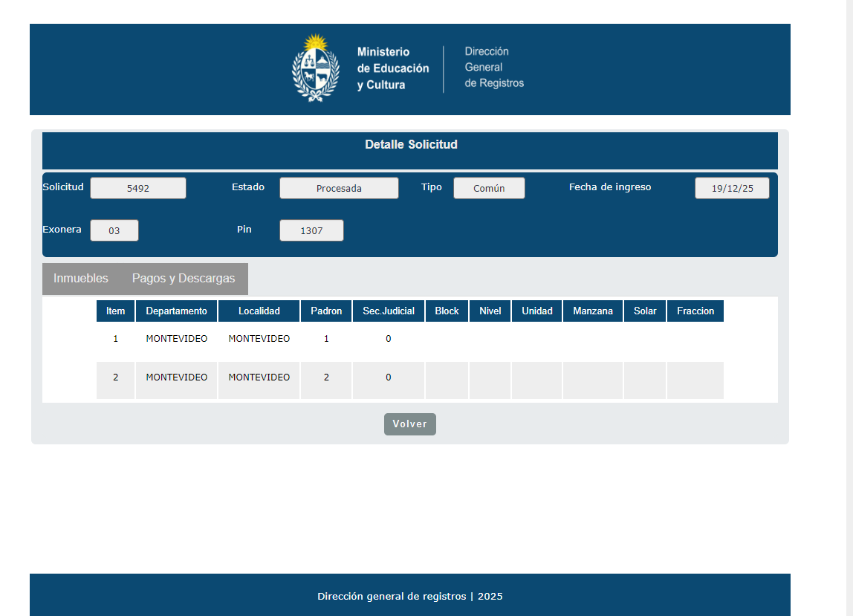
Task: Select the Localidad column header
Action: (x=259, y=311)
